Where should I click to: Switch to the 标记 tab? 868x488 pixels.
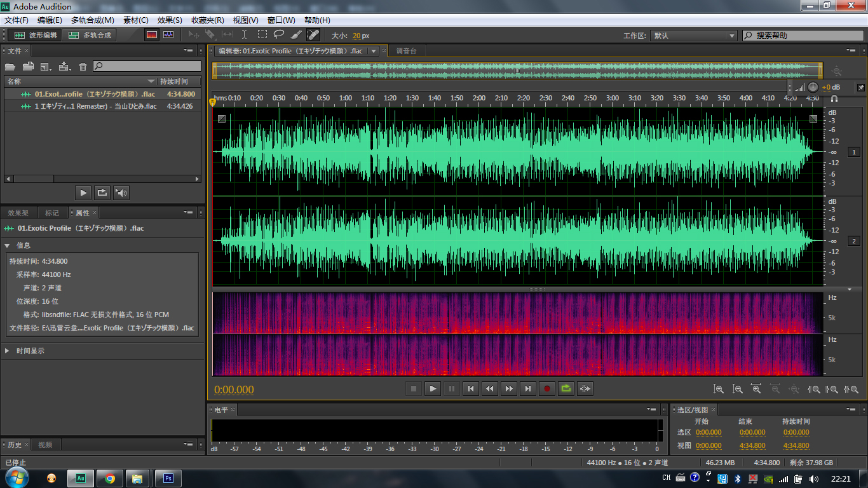52,213
